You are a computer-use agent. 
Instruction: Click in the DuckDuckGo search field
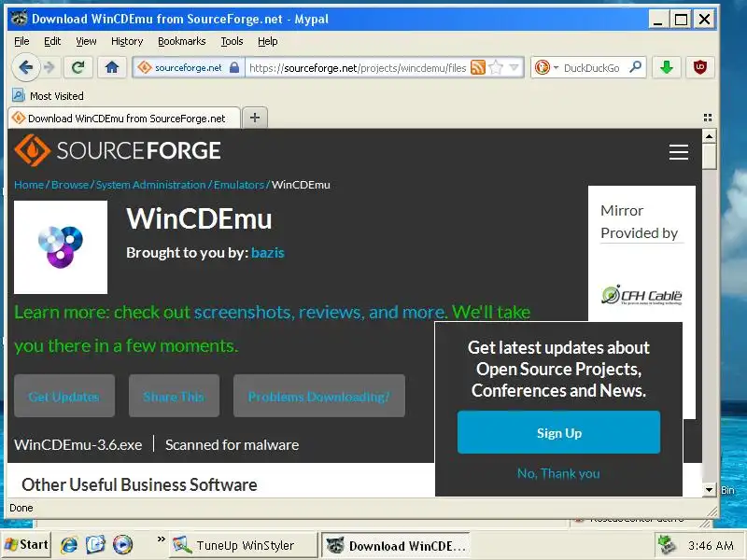click(x=594, y=67)
